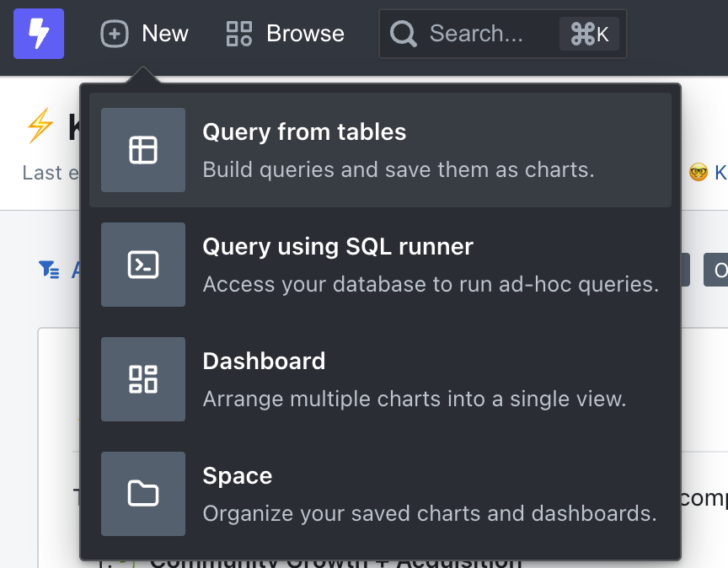Open the blue K link beside the emoji

(x=721, y=173)
